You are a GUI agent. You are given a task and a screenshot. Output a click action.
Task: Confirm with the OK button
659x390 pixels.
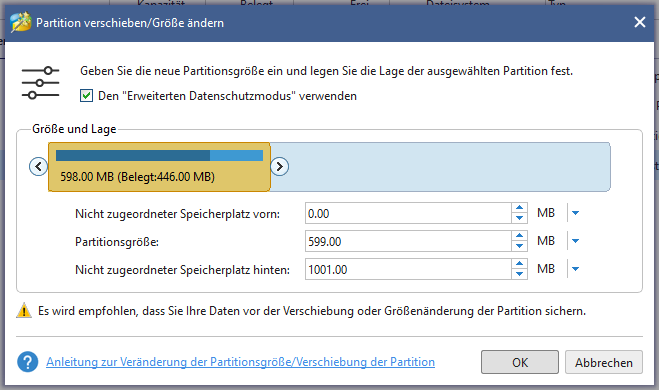click(520, 362)
